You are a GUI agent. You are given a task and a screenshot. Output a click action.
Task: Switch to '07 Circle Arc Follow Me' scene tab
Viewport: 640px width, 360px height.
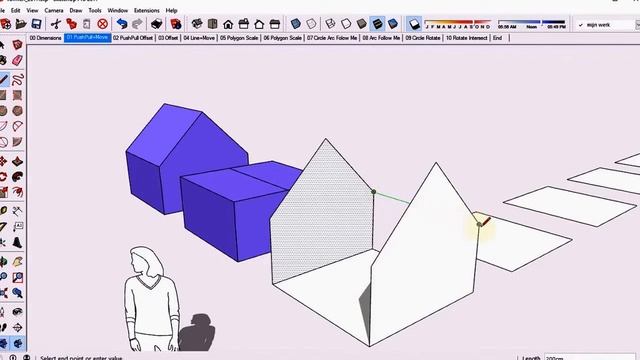click(332, 38)
